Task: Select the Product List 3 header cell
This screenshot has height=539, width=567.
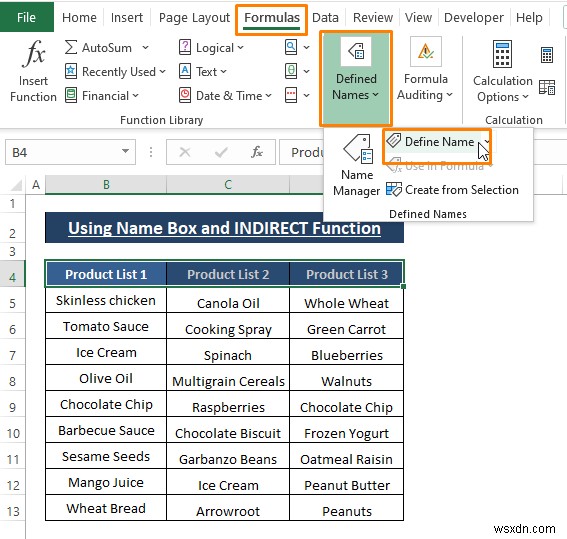Action: [346, 274]
